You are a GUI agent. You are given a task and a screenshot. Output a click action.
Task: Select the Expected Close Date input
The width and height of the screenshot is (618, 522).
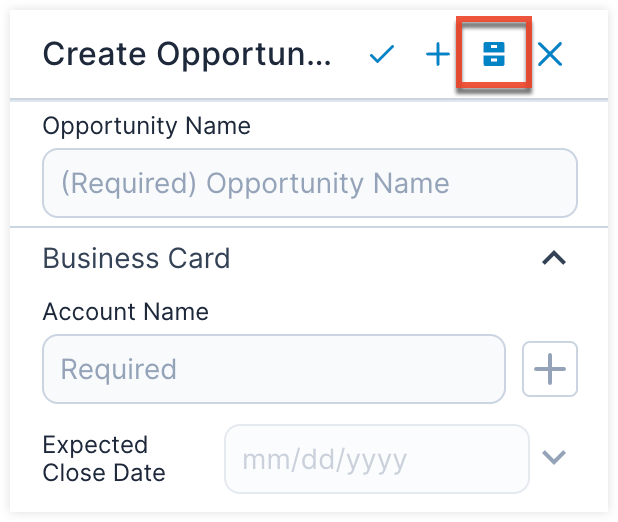tap(376, 459)
